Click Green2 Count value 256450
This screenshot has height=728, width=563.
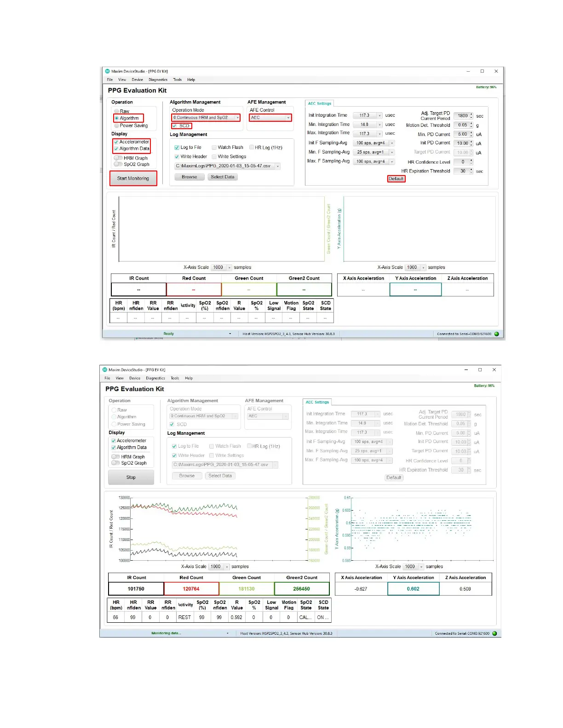point(302,589)
